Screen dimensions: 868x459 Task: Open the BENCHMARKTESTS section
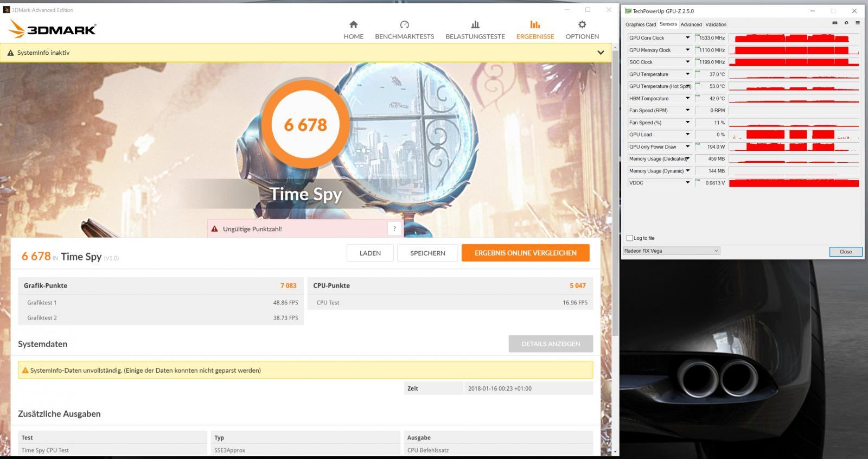tap(404, 30)
